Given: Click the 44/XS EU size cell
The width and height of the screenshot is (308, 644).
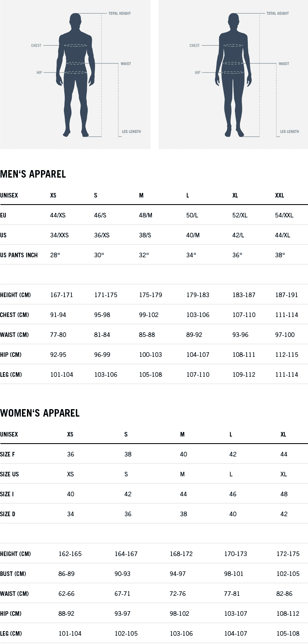Looking at the screenshot, I should tap(58, 215).
